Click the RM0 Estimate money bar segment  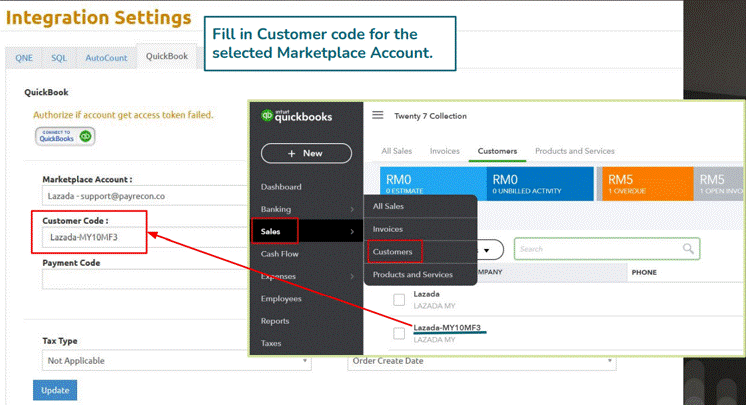click(433, 184)
